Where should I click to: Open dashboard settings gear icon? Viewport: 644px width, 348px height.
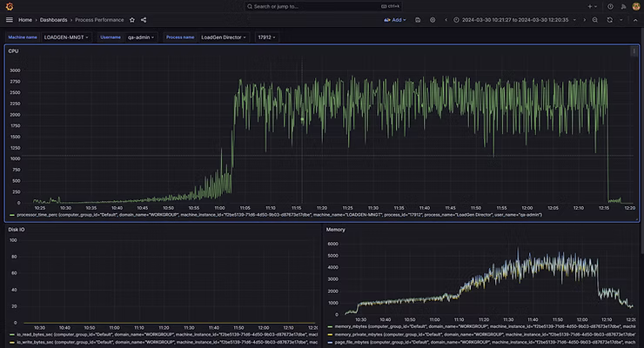coord(433,20)
